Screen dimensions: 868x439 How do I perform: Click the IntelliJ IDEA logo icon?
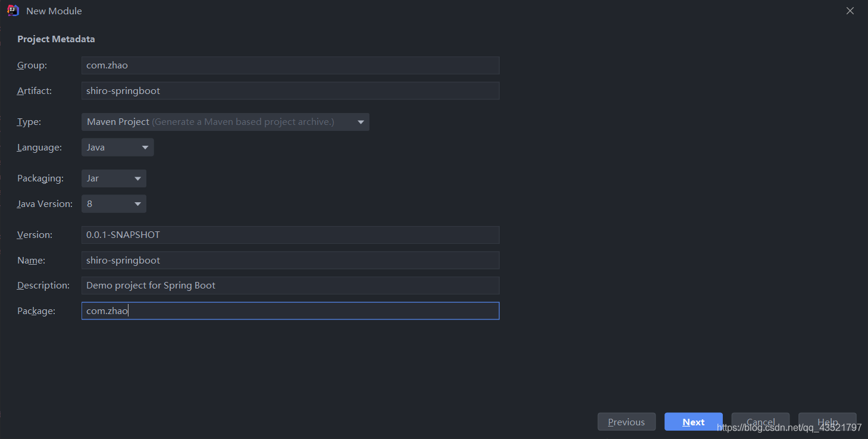click(x=13, y=11)
